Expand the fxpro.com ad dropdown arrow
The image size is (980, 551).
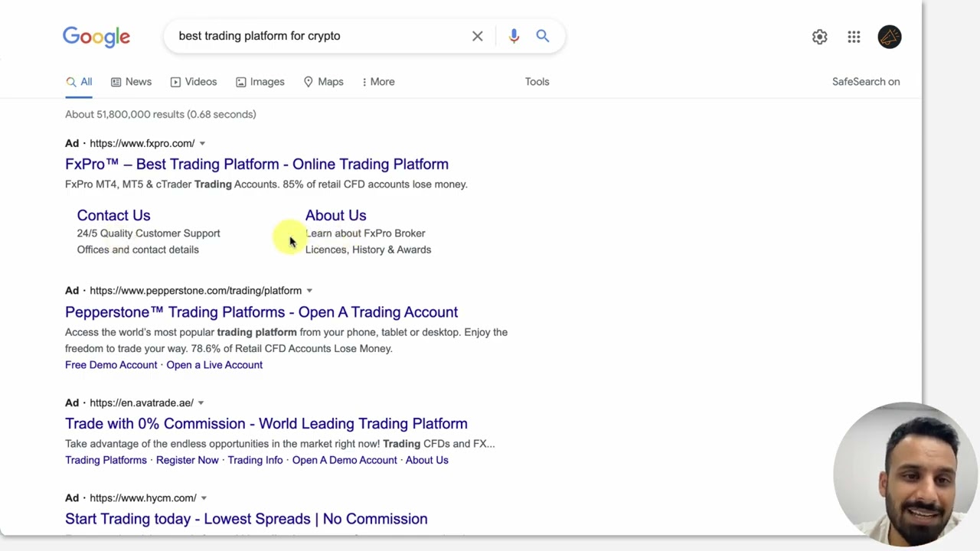pyautogui.click(x=202, y=144)
